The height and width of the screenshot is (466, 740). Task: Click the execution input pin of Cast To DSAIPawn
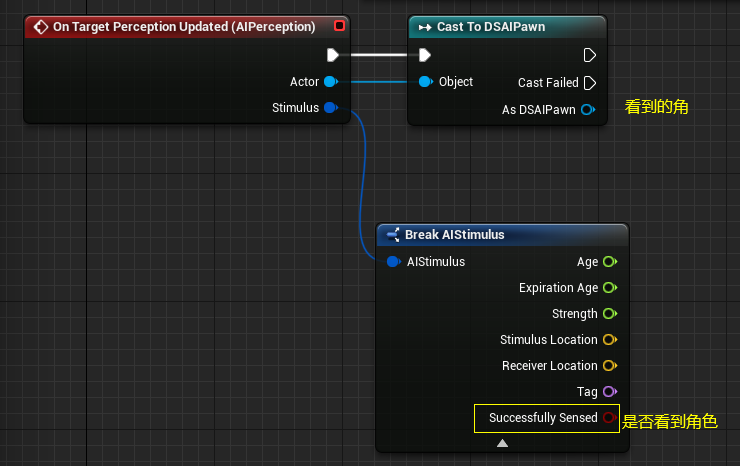point(425,55)
